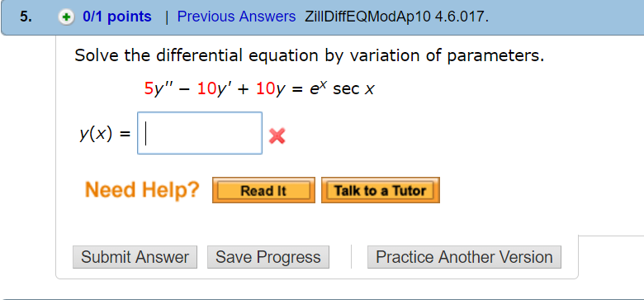This screenshot has height=300, width=644.
Task: Click the 'y(x) =' label
Action: click(106, 134)
